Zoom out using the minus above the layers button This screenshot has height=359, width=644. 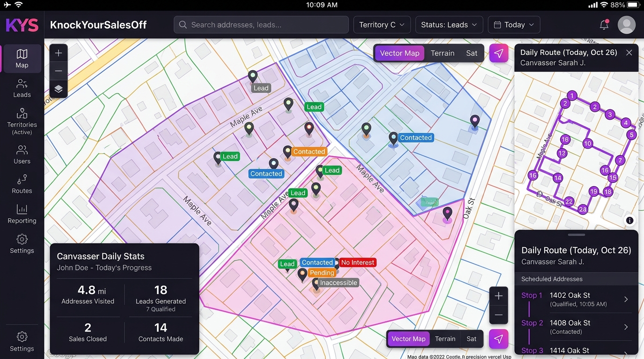pos(59,71)
